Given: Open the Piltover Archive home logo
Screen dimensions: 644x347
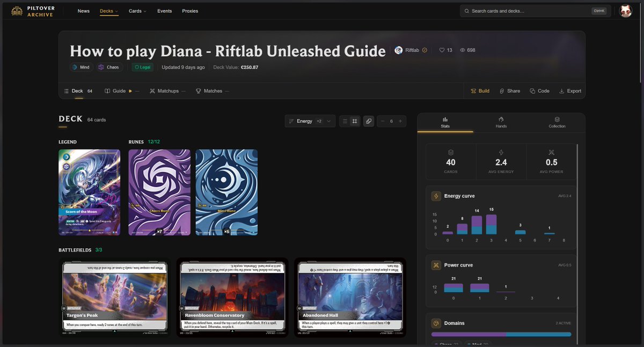Looking at the screenshot, I should (x=33, y=11).
